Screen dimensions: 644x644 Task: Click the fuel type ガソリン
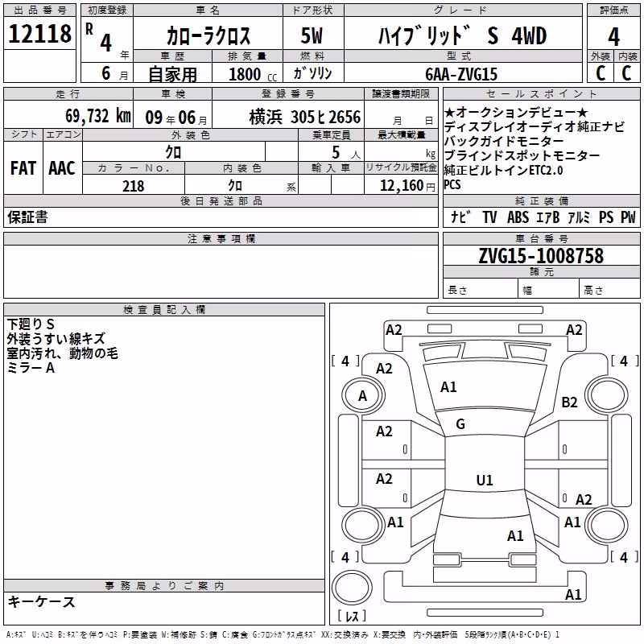click(312, 73)
